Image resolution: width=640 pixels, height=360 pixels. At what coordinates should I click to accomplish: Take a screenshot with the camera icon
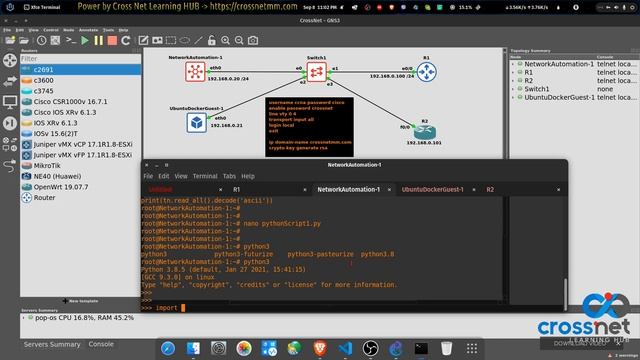point(253,40)
